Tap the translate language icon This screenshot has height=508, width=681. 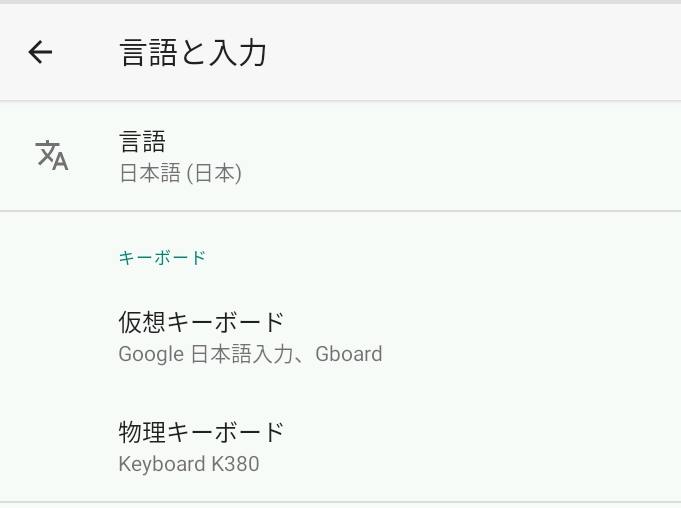coord(52,155)
